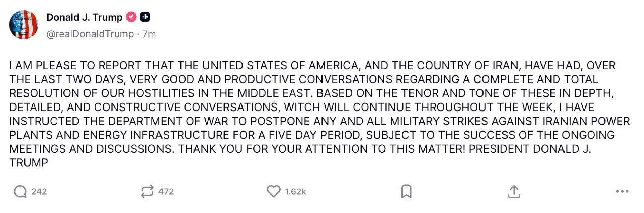Click the 472 reposts count
The width and height of the screenshot is (644, 213).
[x=166, y=191]
